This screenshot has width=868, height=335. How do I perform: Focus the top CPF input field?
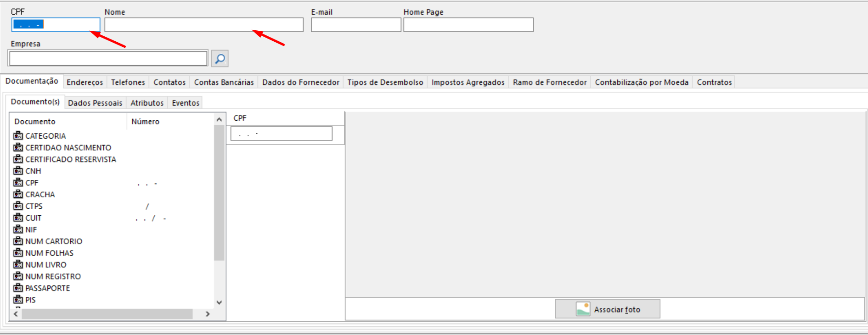56,25
